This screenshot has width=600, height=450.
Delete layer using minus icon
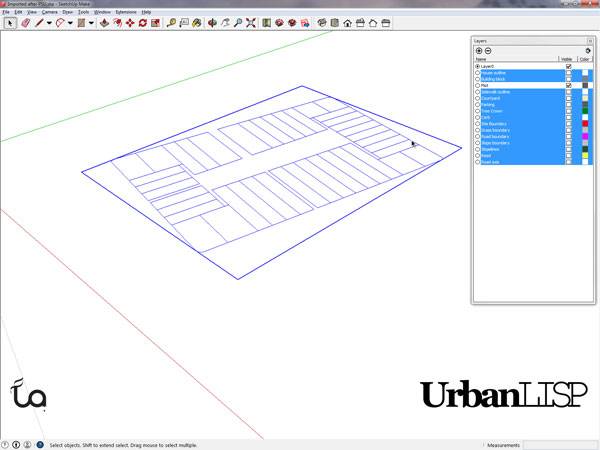point(487,50)
